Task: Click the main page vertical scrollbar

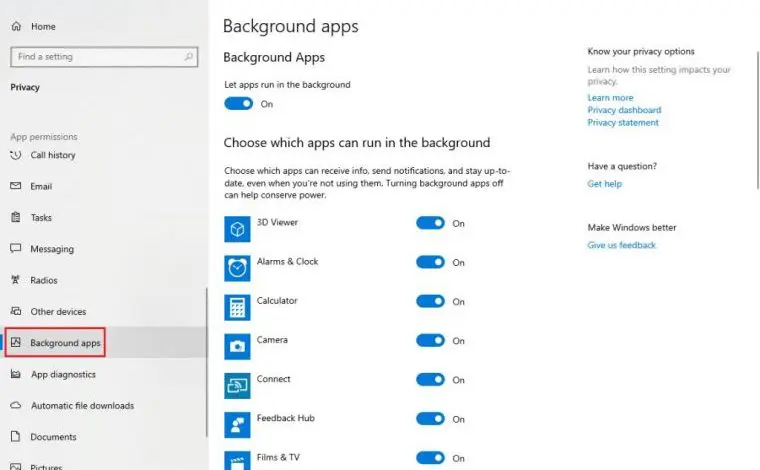Action: [x=758, y=120]
